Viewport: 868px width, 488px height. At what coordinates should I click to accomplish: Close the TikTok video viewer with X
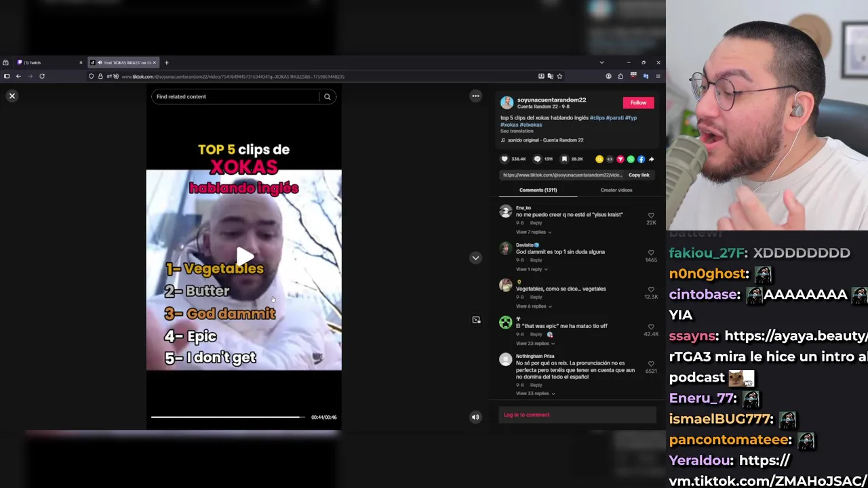coord(12,96)
